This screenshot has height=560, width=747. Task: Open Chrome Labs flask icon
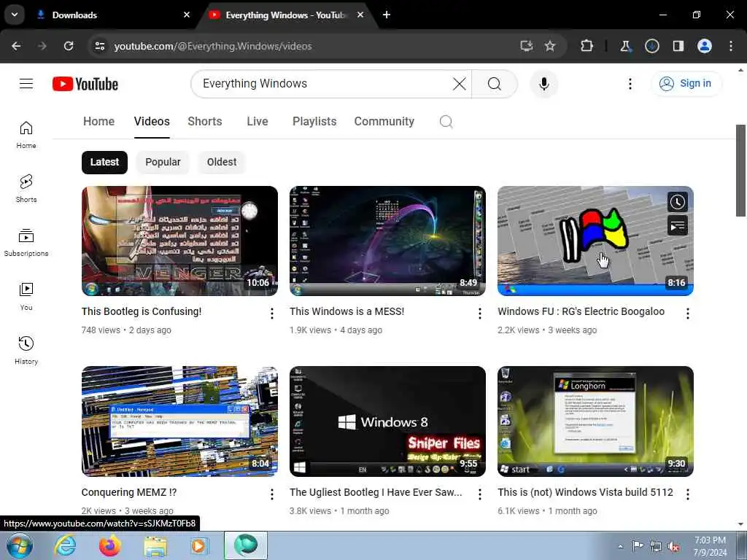tap(625, 46)
